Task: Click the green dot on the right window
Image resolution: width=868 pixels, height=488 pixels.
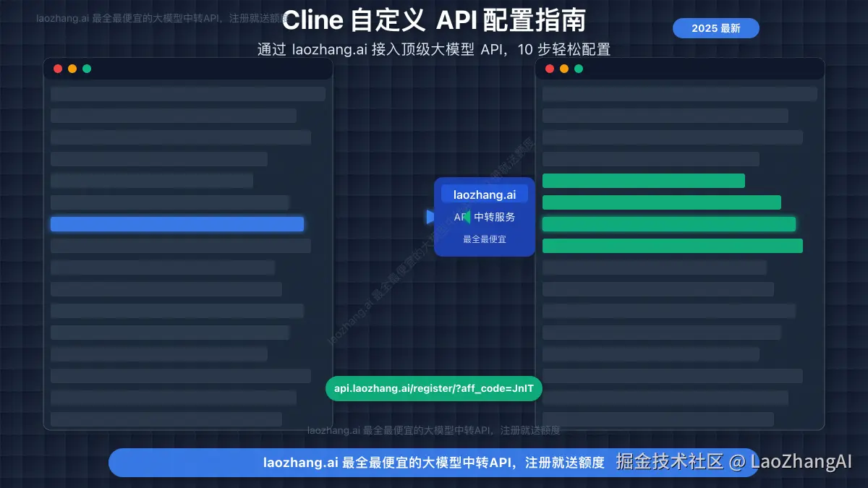Action: pyautogui.click(x=579, y=69)
